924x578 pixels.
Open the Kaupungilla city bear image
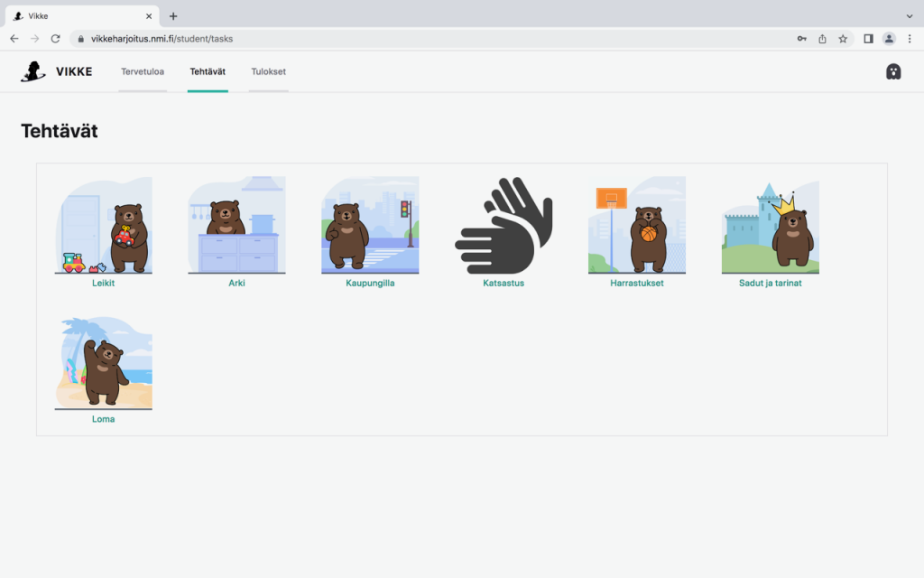370,225
